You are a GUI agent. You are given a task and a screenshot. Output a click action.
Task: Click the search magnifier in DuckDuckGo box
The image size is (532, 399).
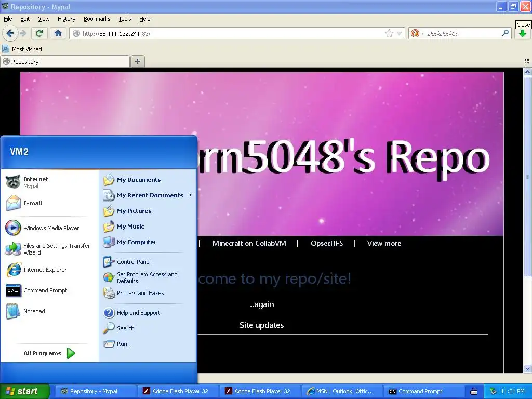pos(505,33)
